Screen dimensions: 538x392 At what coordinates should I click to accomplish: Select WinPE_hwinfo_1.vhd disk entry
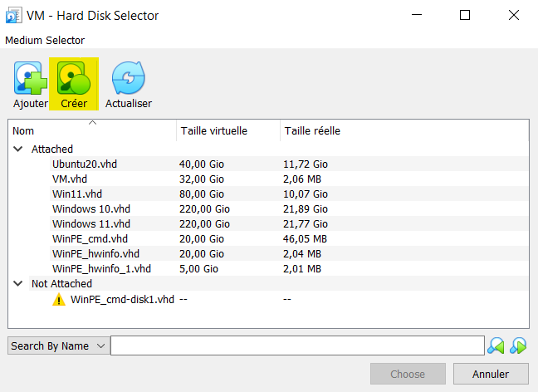tap(101, 269)
